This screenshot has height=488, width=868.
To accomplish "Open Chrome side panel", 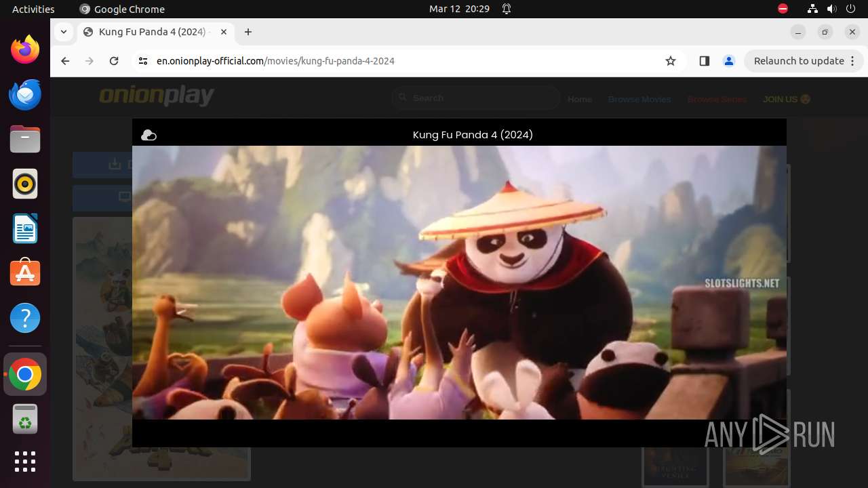I will click(x=704, y=61).
